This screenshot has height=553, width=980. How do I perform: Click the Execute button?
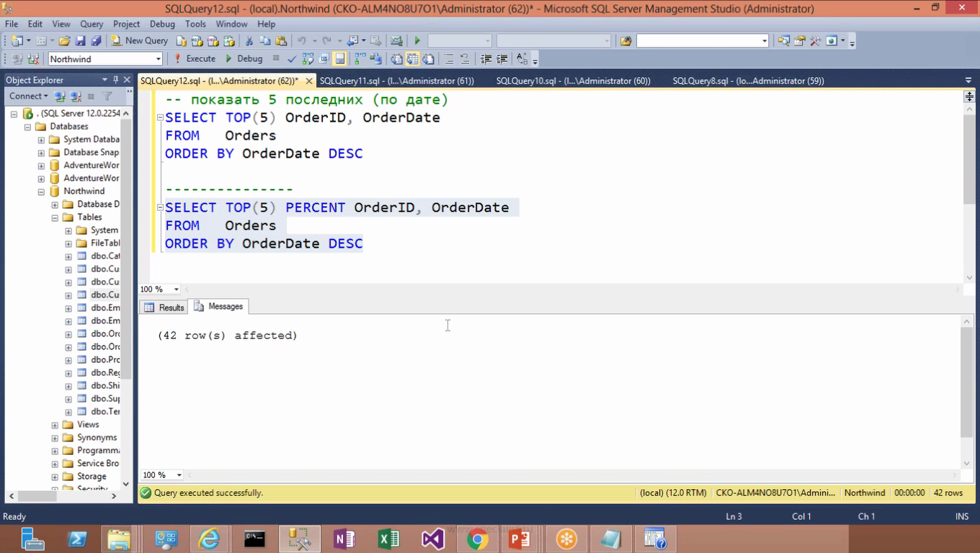(x=195, y=59)
